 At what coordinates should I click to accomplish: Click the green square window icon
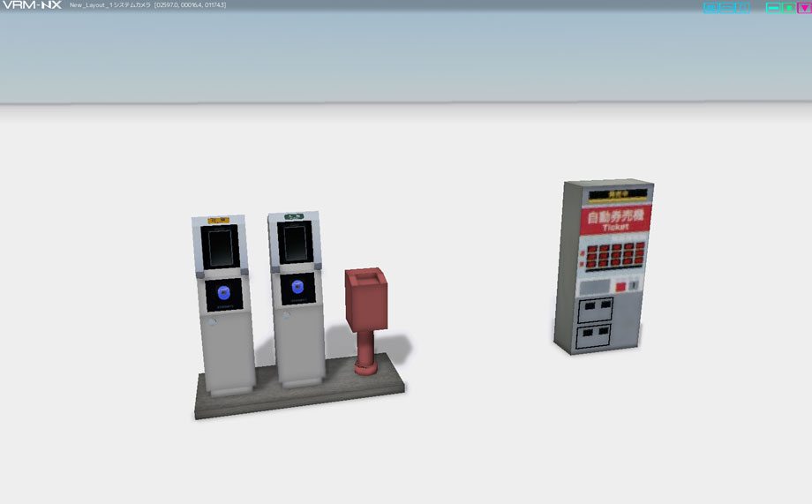click(x=789, y=8)
